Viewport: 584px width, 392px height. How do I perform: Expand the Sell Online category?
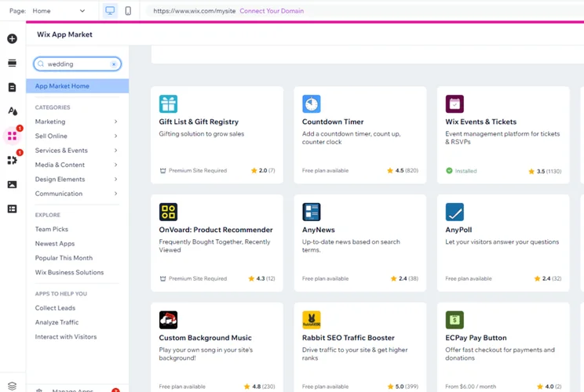[76, 136]
